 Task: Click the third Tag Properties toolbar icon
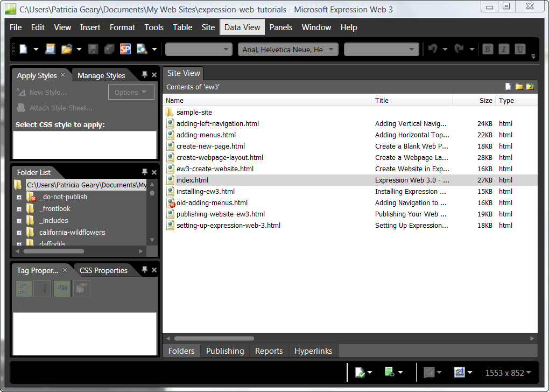pos(62,288)
